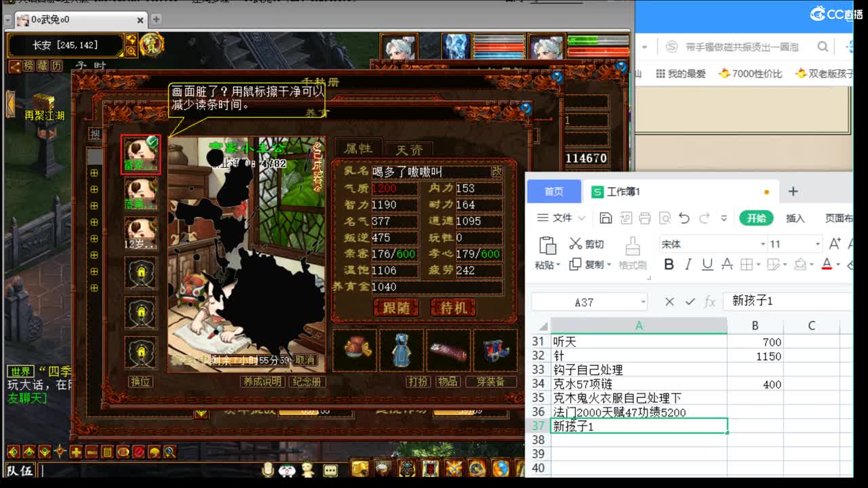
Task: Click the scissors cut icon (剪切)
Action: click(x=576, y=243)
